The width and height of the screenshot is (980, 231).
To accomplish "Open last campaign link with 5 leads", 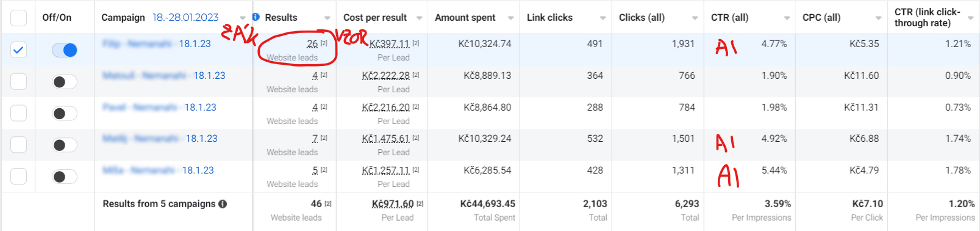I will [158, 170].
